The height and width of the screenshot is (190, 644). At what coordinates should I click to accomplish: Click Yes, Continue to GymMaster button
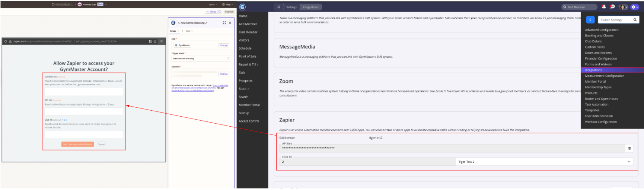pyautogui.click(x=77, y=144)
